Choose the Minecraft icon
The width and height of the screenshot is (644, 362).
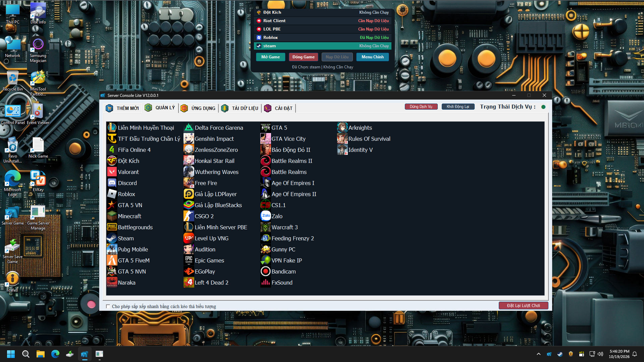click(112, 216)
